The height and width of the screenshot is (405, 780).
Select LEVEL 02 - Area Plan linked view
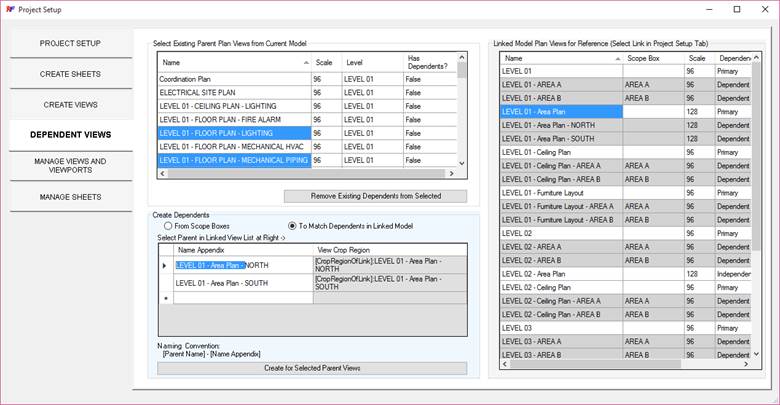click(560, 273)
